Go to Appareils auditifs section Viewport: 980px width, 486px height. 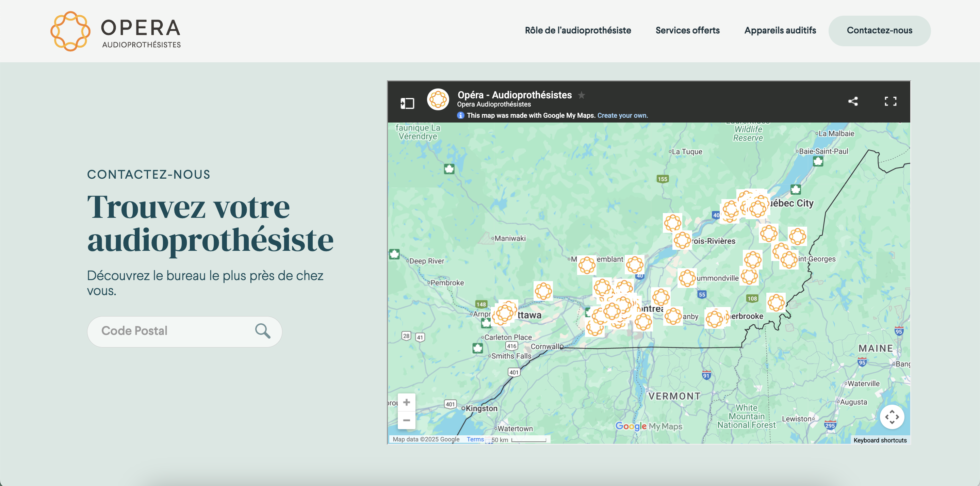pyautogui.click(x=780, y=30)
